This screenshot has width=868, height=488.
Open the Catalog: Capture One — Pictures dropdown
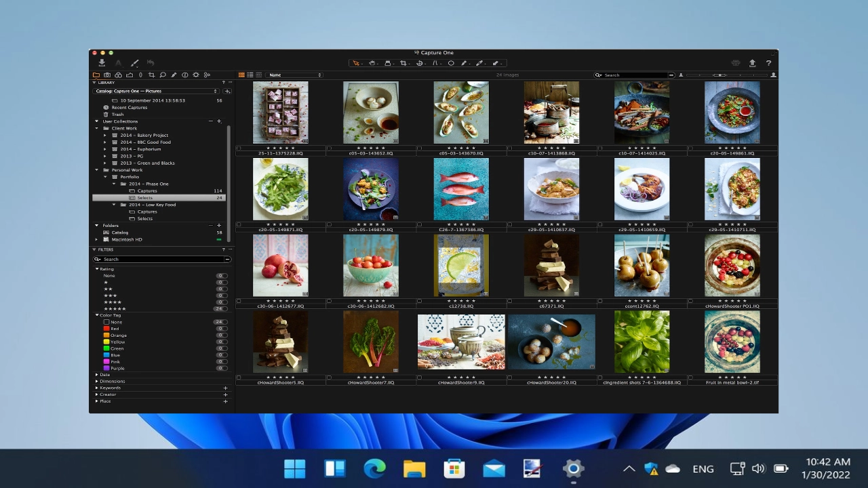click(x=156, y=91)
